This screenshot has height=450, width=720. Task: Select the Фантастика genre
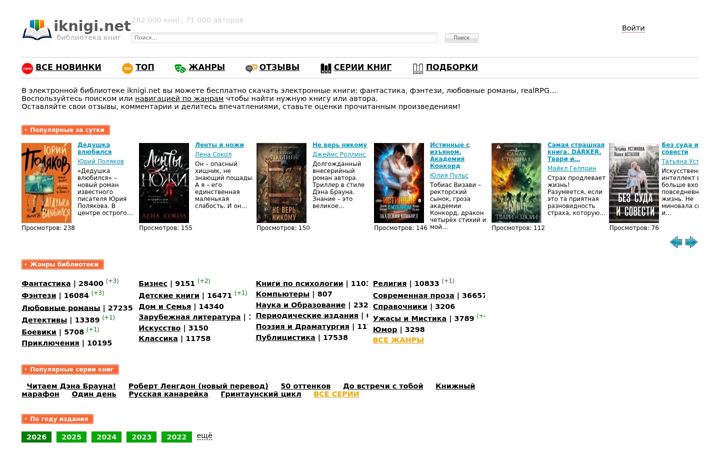46,284
